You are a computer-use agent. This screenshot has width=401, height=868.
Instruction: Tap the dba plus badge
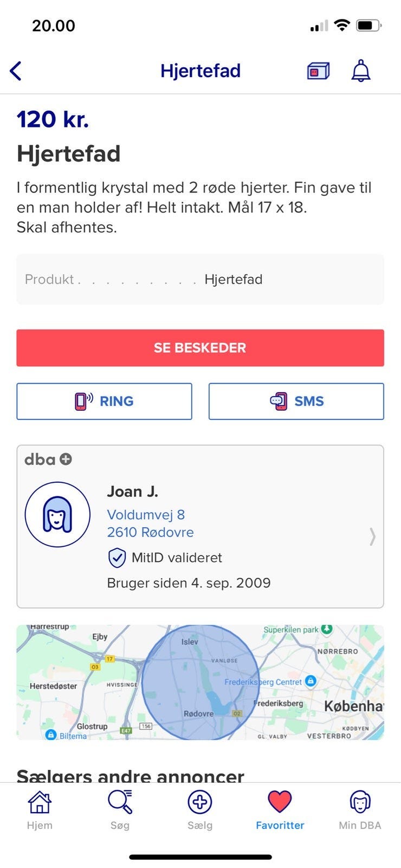point(66,459)
